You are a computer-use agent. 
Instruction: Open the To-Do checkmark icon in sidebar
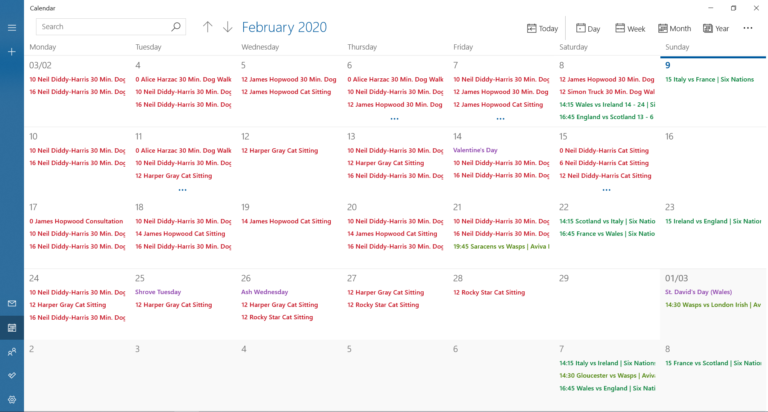coord(12,375)
